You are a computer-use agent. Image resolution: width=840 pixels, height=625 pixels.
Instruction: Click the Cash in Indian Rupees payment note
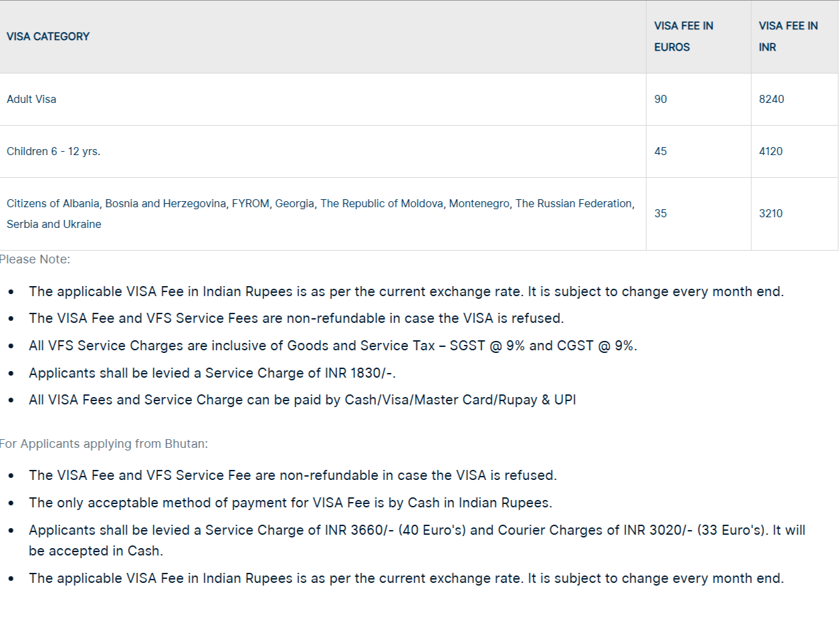tap(290, 503)
